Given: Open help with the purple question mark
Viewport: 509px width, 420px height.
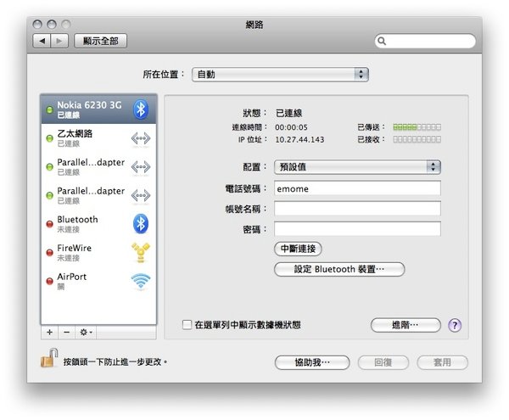Looking at the screenshot, I should coord(455,325).
